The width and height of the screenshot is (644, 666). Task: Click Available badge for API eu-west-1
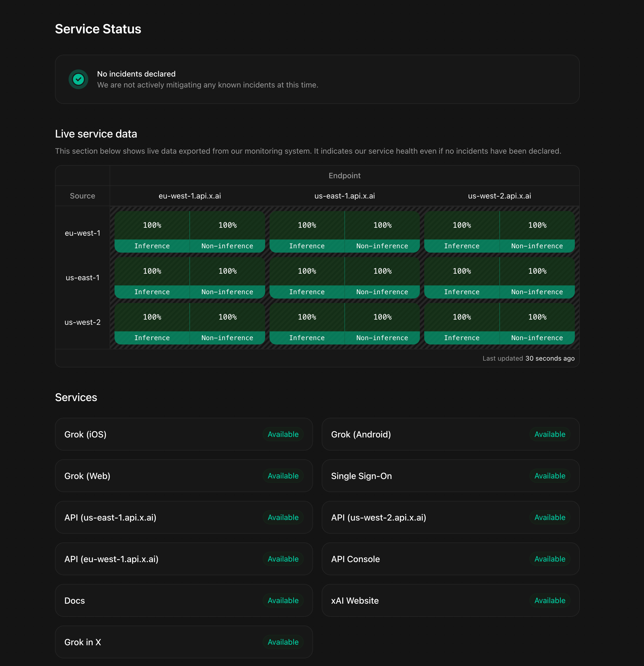283,559
